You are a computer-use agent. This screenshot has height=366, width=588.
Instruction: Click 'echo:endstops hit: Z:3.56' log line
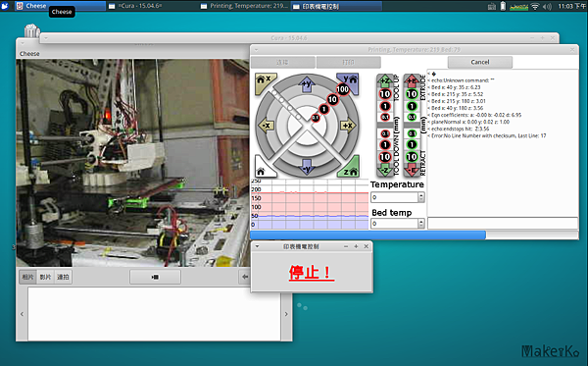tap(459, 129)
